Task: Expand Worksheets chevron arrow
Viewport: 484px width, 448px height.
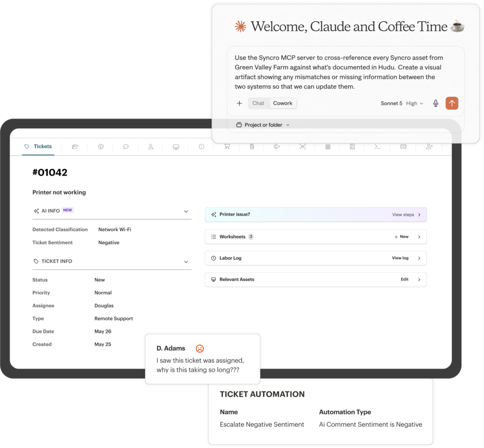Action: 419,237
